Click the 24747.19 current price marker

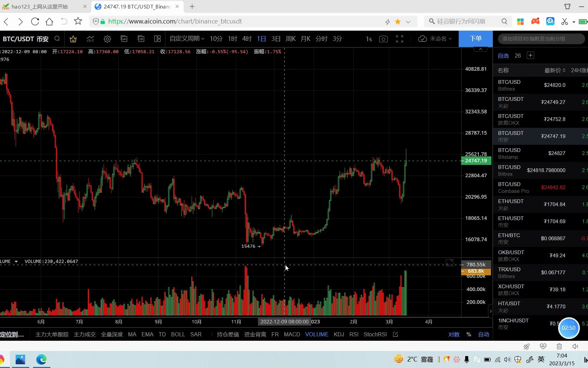476,160
